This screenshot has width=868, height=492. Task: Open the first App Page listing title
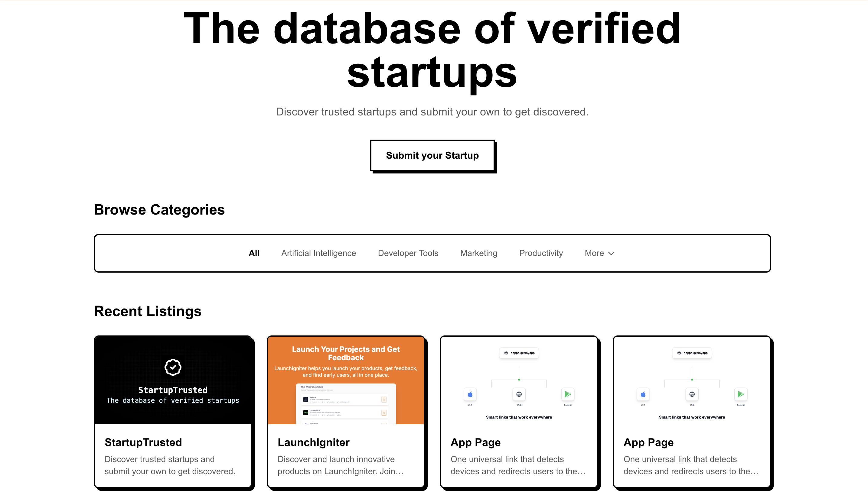475,442
